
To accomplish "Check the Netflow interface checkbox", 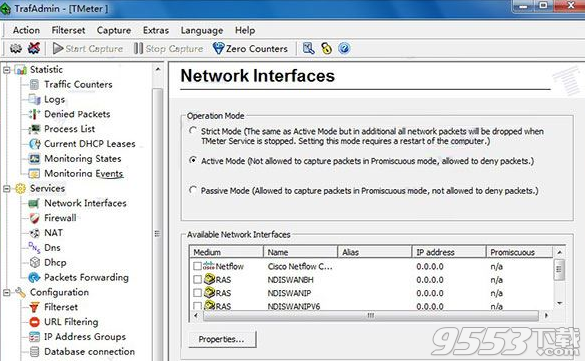I will (197, 266).
